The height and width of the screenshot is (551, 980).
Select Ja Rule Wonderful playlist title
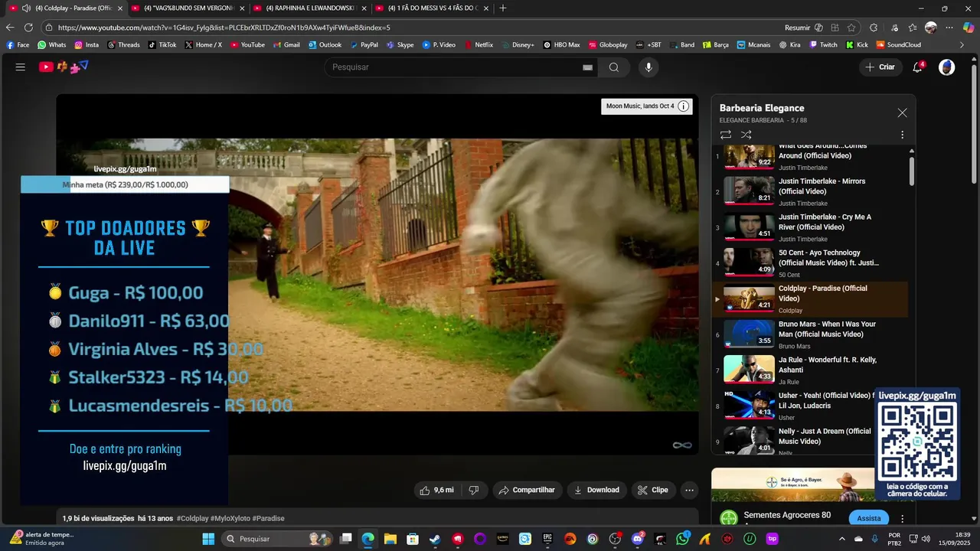click(x=828, y=365)
